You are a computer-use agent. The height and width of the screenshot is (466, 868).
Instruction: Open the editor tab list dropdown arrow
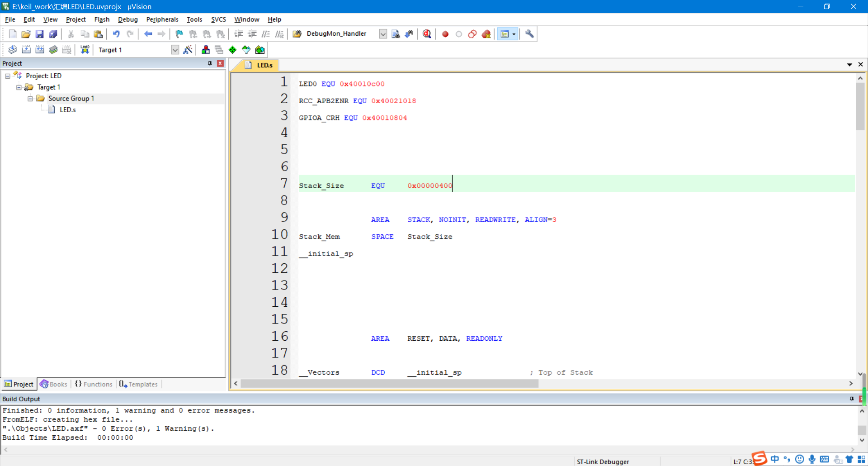849,65
